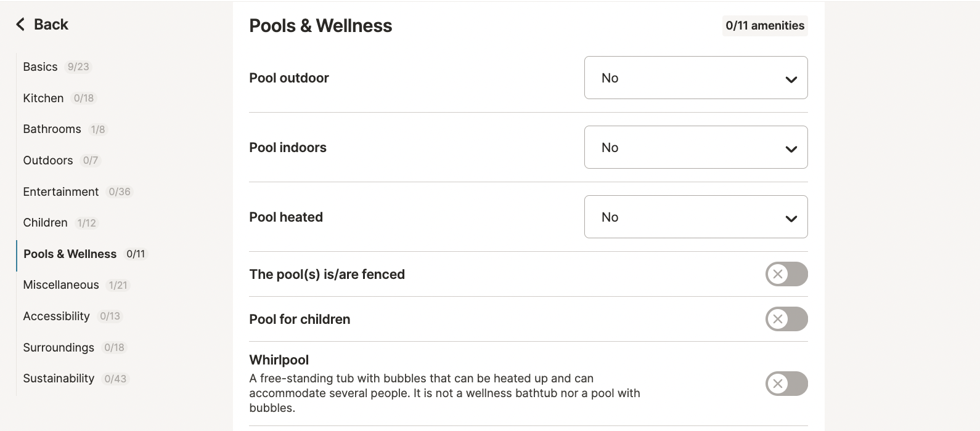Open the Pool outdoor dropdown
The image size is (980, 431).
695,78
